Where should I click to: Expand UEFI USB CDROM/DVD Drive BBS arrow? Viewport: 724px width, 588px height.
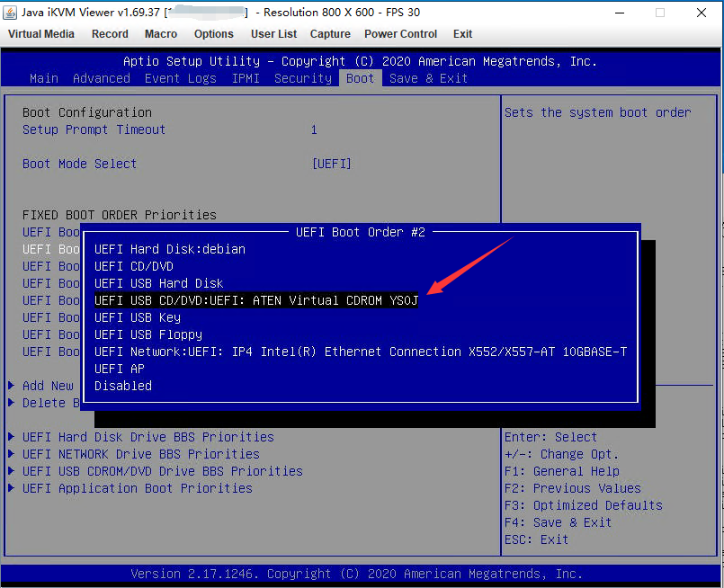coord(12,471)
